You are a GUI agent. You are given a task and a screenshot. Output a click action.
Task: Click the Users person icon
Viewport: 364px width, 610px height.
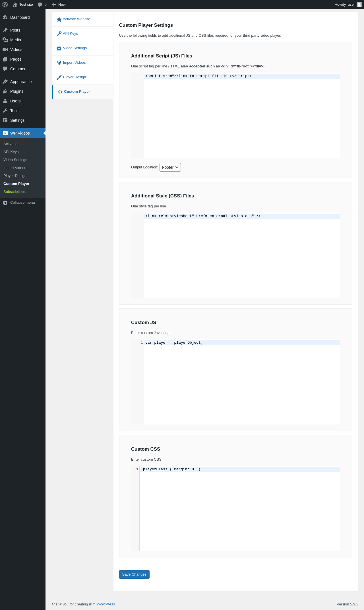(x=5, y=101)
